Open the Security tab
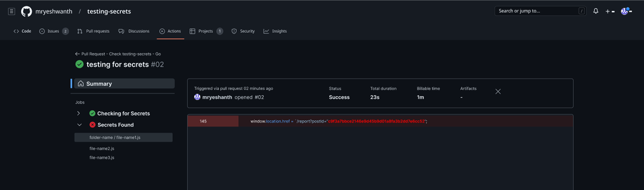 (x=243, y=31)
